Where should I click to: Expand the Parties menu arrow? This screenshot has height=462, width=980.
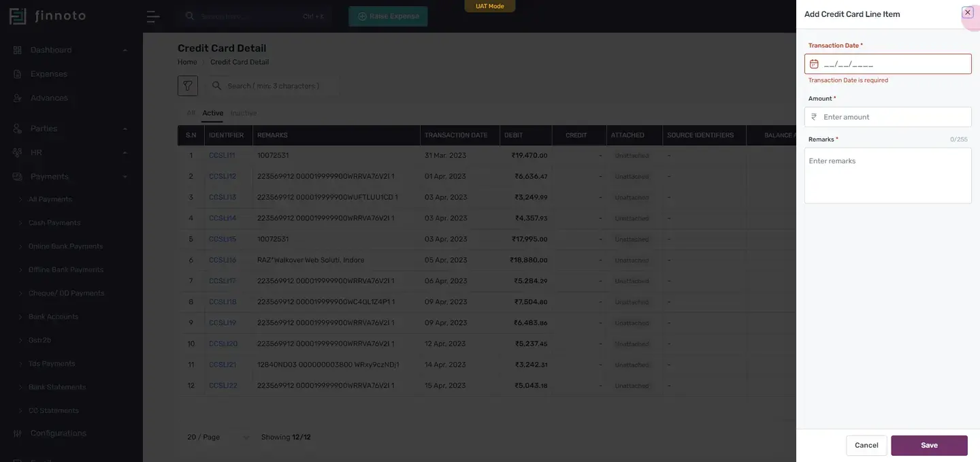point(125,129)
